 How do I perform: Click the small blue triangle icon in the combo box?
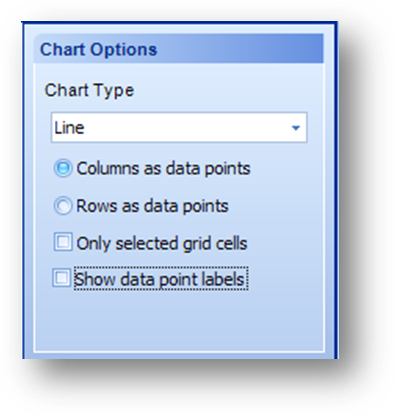click(296, 128)
